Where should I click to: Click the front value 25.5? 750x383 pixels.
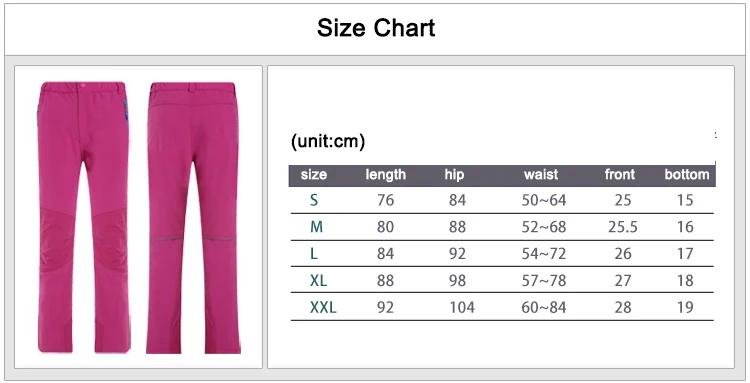coord(623,227)
